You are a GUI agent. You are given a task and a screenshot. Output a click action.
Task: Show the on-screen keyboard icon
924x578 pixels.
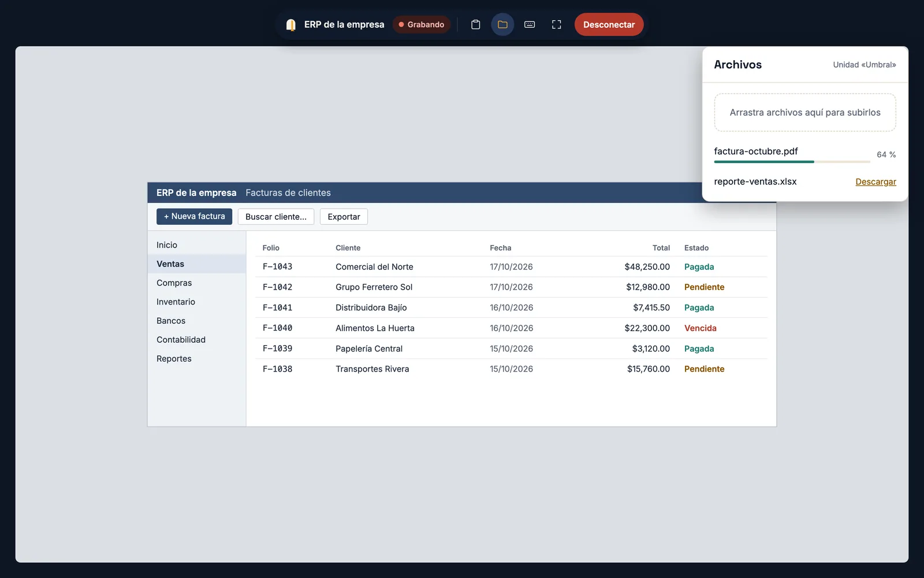click(530, 24)
